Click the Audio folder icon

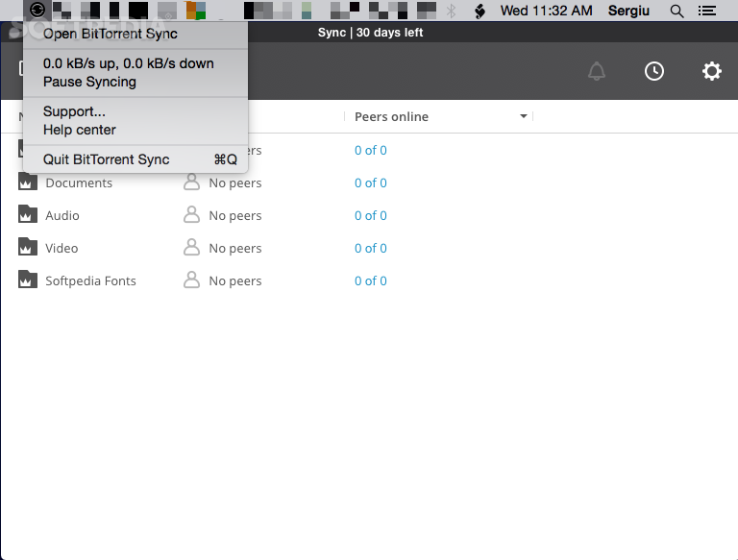coord(28,215)
